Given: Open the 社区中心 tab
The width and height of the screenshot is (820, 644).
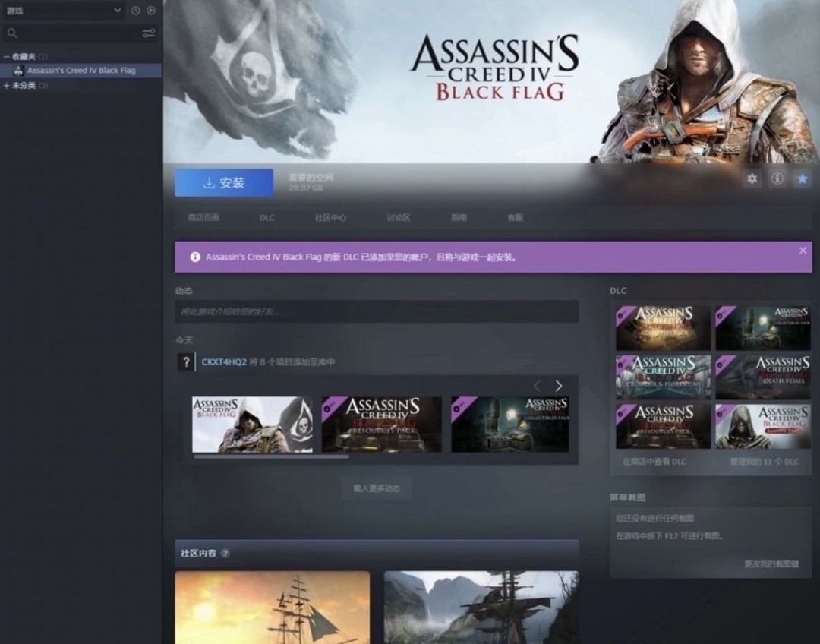Looking at the screenshot, I should [x=330, y=218].
